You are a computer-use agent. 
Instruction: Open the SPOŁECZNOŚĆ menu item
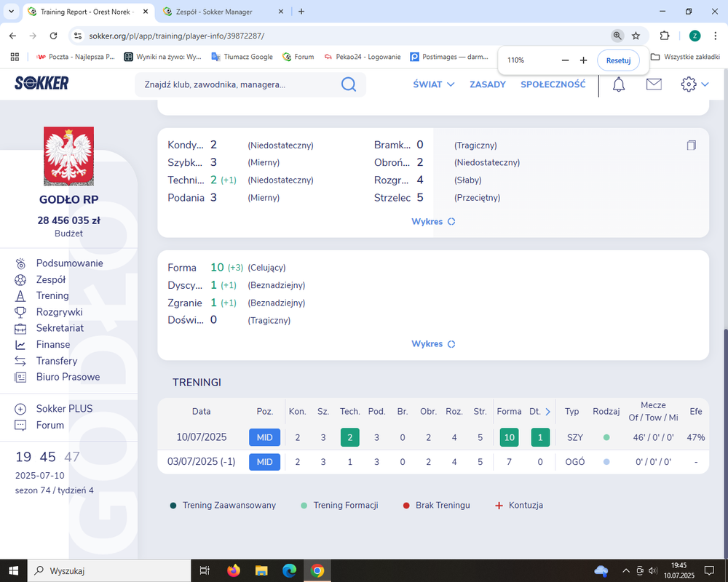click(x=553, y=84)
